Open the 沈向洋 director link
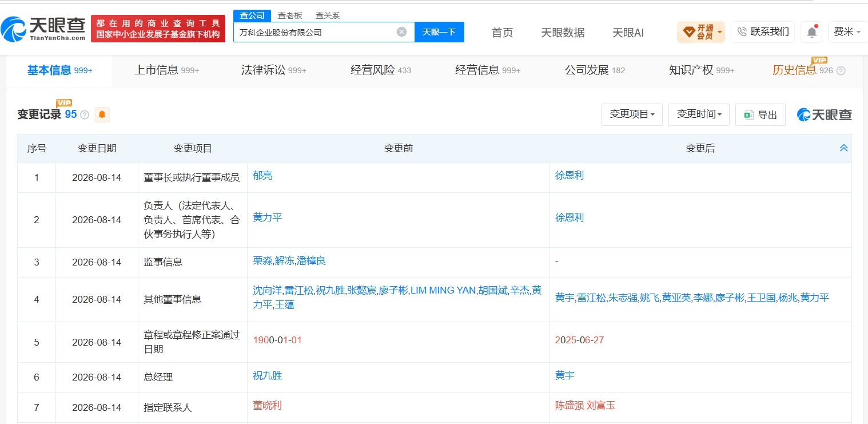This screenshot has height=424, width=868. [x=268, y=291]
